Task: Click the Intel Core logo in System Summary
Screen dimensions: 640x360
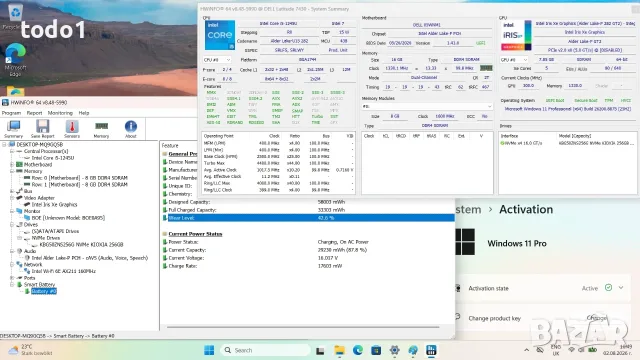Action: [220, 36]
